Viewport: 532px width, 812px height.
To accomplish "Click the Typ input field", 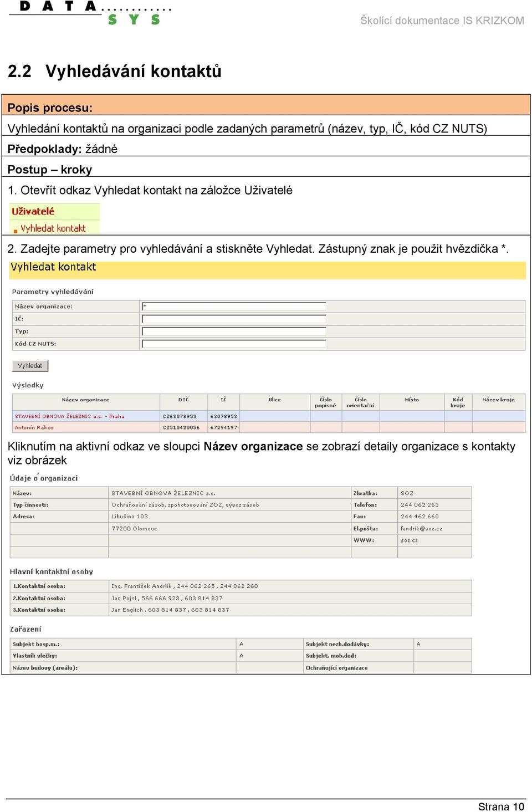I will click(234, 331).
